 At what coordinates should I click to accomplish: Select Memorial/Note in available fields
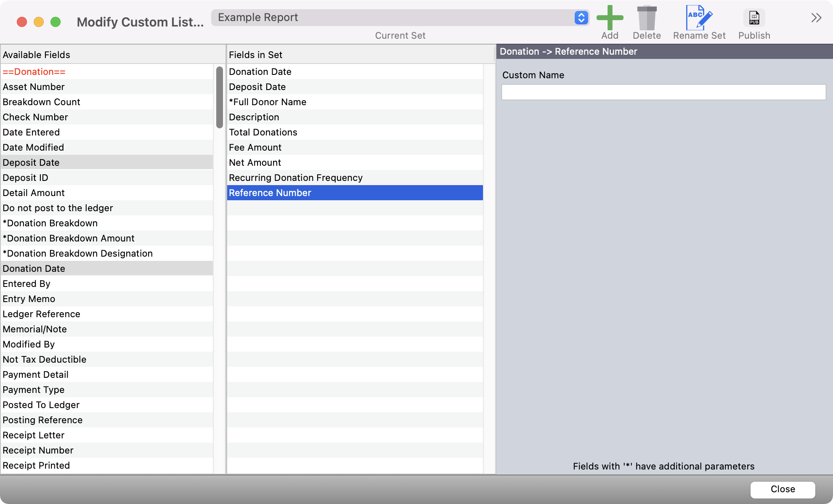34,329
